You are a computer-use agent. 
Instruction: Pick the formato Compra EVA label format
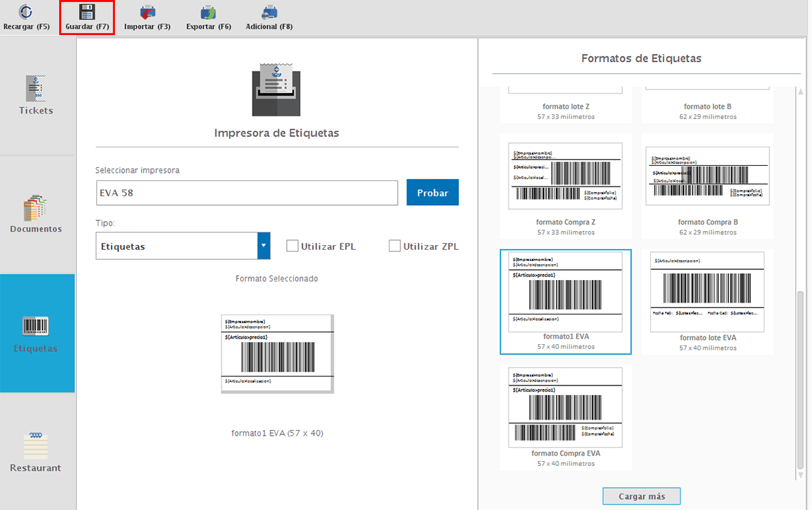[x=565, y=407]
